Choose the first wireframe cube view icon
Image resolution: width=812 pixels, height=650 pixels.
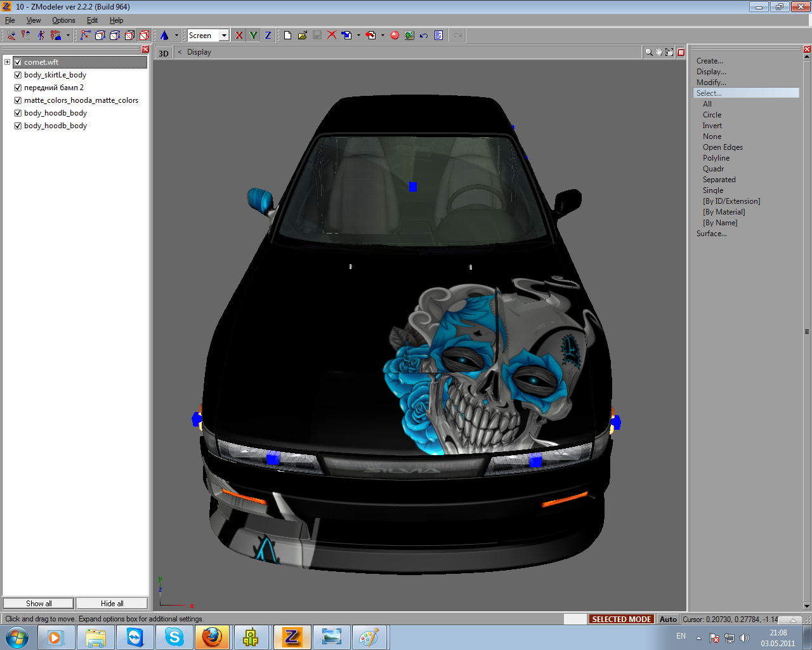(x=100, y=36)
